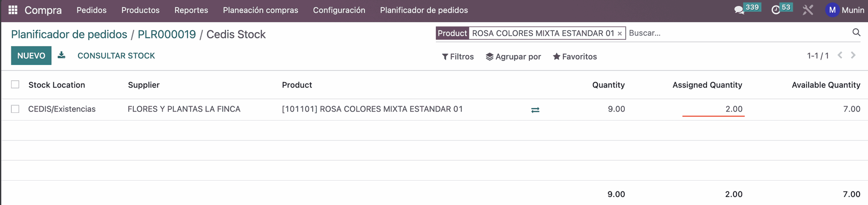Open the activities clock icon with 53 badge
The height and width of the screenshot is (205, 868).
(x=776, y=10)
